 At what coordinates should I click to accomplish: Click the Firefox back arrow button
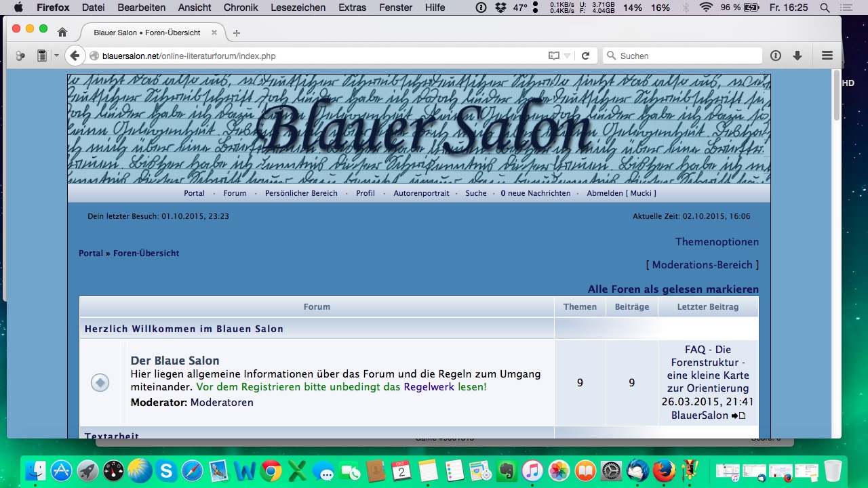click(x=75, y=56)
